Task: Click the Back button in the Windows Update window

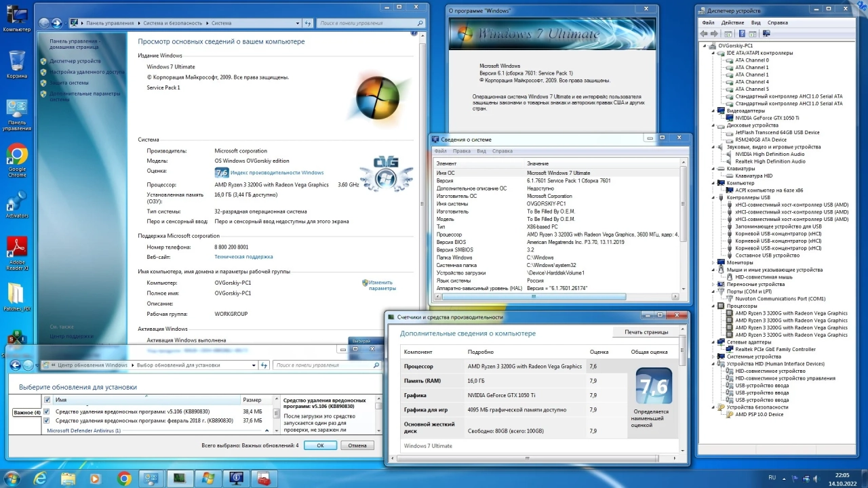Action: click(x=16, y=365)
